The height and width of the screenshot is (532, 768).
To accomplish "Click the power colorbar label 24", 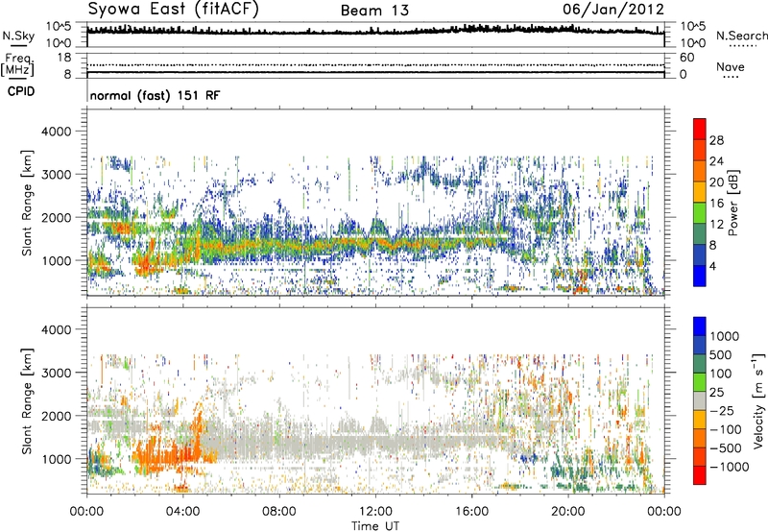I will pos(716,161).
